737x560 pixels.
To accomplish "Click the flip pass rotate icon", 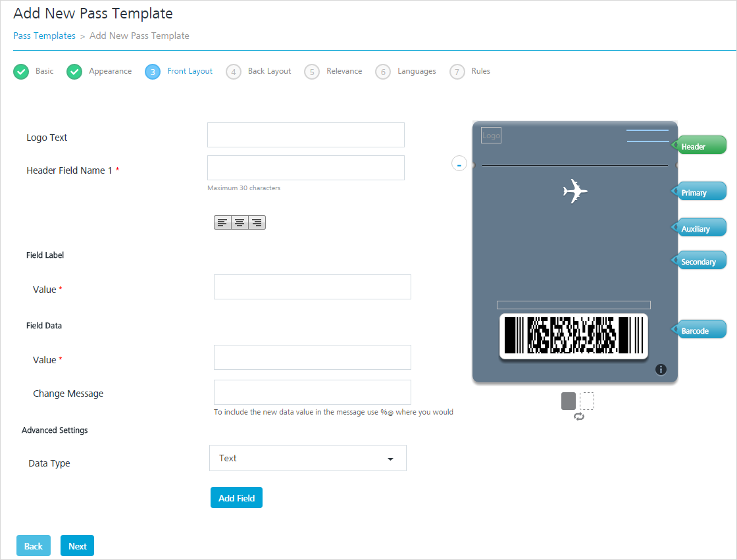I will pos(579,417).
